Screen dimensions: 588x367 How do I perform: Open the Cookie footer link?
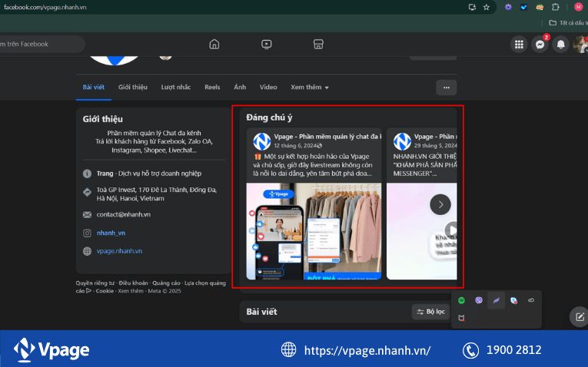point(105,291)
